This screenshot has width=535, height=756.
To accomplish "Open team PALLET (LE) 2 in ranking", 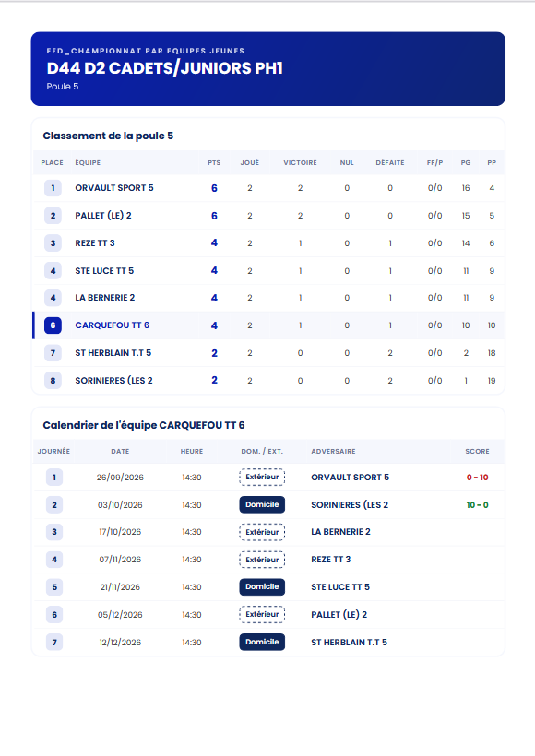I will 103,216.
